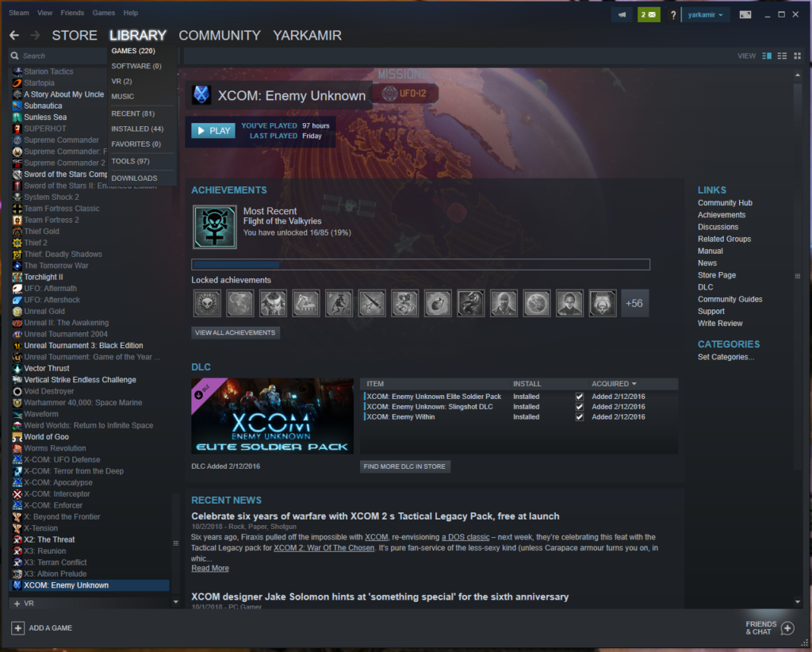The height and width of the screenshot is (652, 812).
Task: Click the help question mark icon
Action: [672, 15]
